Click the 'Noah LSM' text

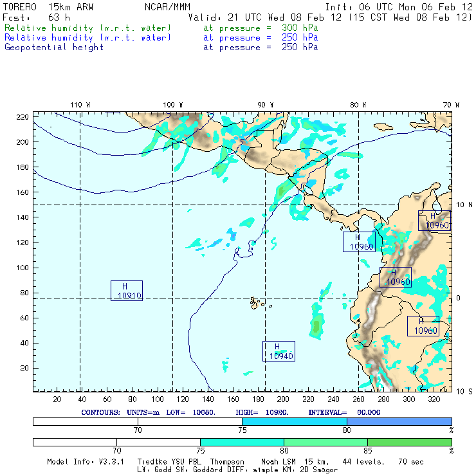pos(279,462)
